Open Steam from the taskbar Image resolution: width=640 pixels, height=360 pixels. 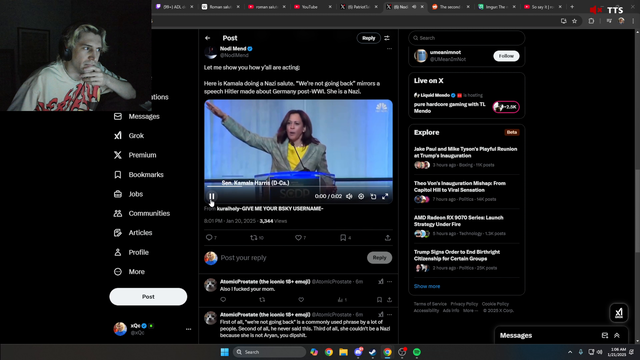[x=373, y=352]
